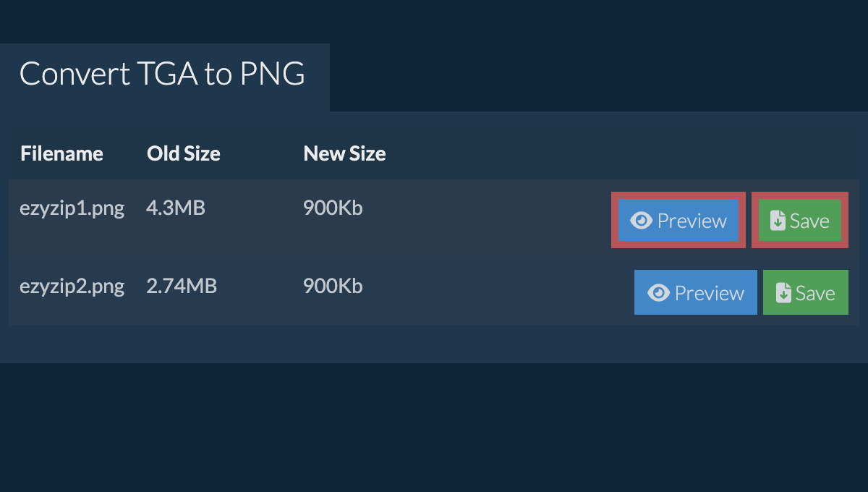
Task: Click the 2.74MB old size value
Action: point(182,287)
